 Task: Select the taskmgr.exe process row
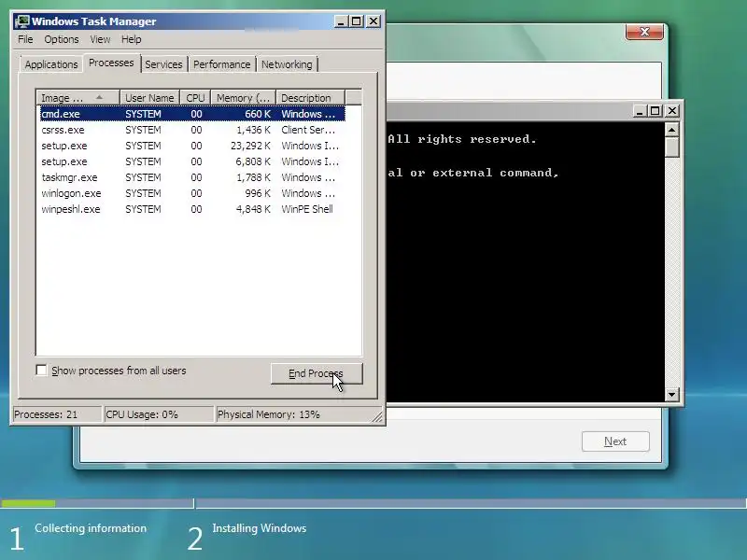192,177
